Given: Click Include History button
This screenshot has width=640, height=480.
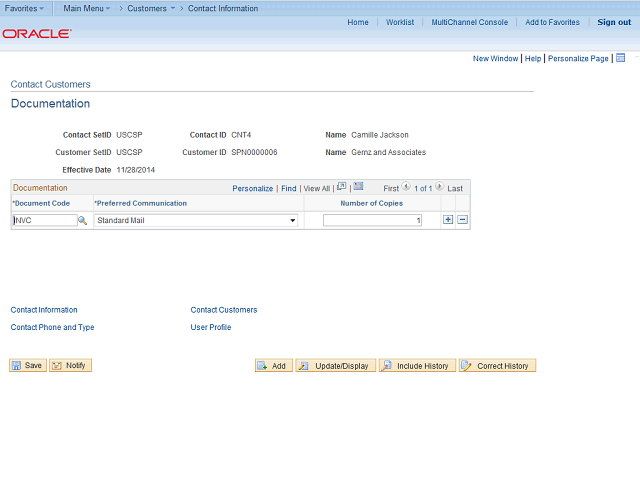Looking at the screenshot, I should [x=417, y=366].
